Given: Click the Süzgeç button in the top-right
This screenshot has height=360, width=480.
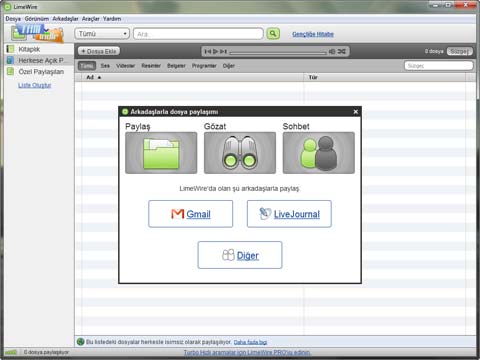Looking at the screenshot, I should (x=460, y=51).
